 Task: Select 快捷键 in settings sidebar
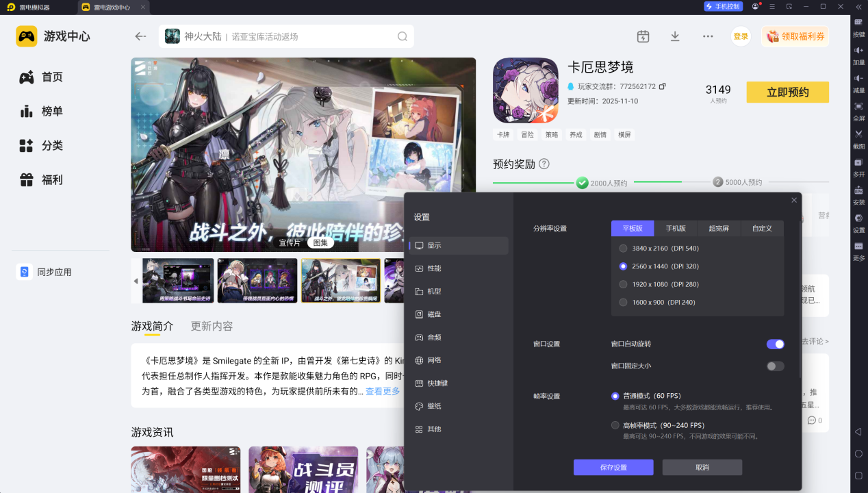point(459,383)
